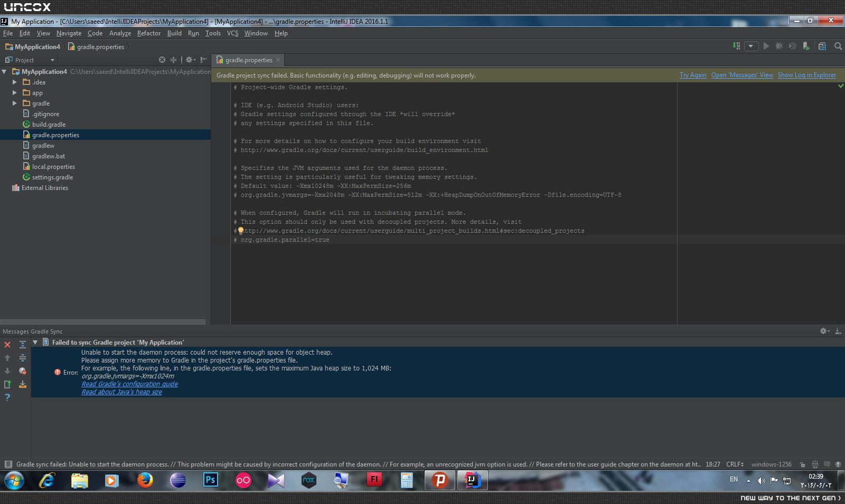Open the Navigate menu
Screen dimensions: 845x504
click(69, 33)
